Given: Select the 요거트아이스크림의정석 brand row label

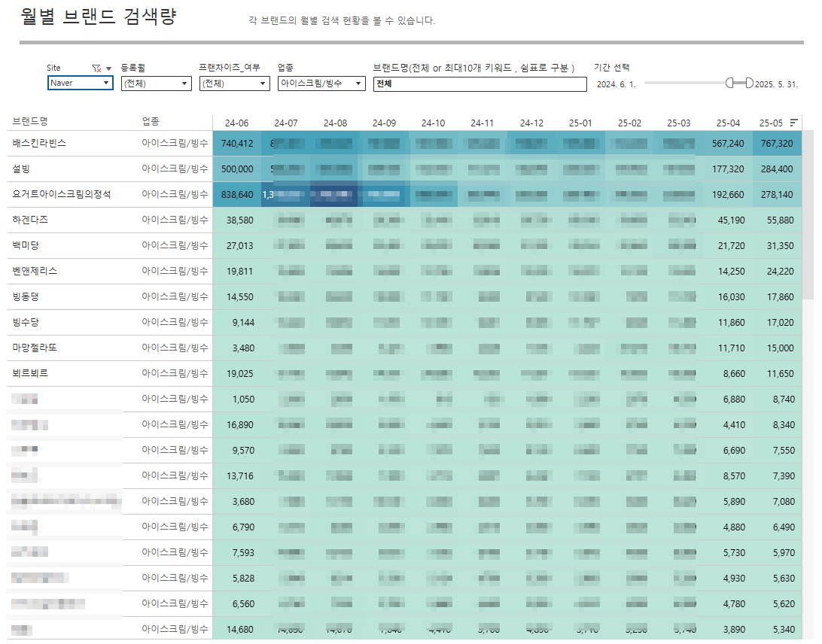Looking at the screenshot, I should [62, 194].
